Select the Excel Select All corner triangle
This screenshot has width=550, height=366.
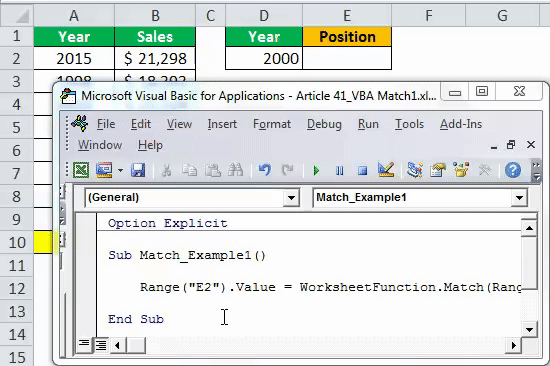(22, 16)
